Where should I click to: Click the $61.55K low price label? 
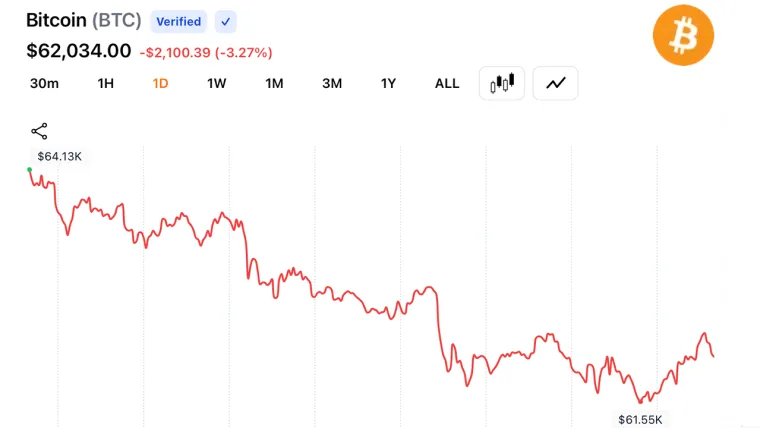(640, 419)
